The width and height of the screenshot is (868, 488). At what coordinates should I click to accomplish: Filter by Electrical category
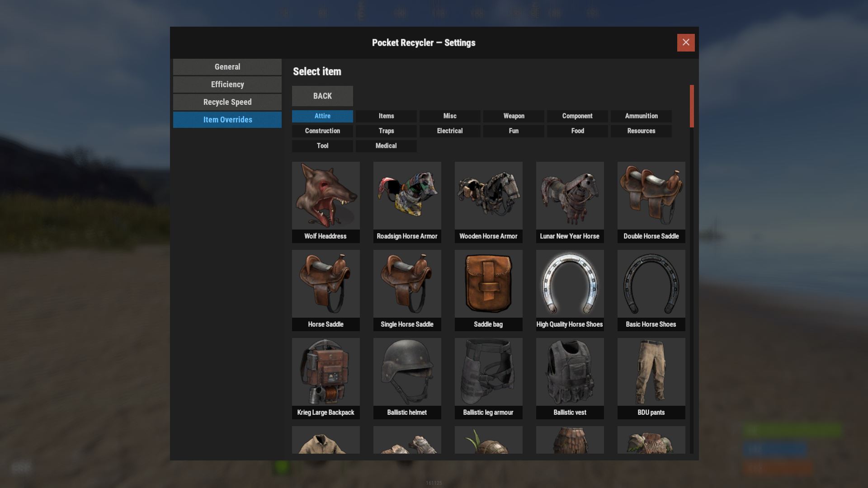[450, 131]
